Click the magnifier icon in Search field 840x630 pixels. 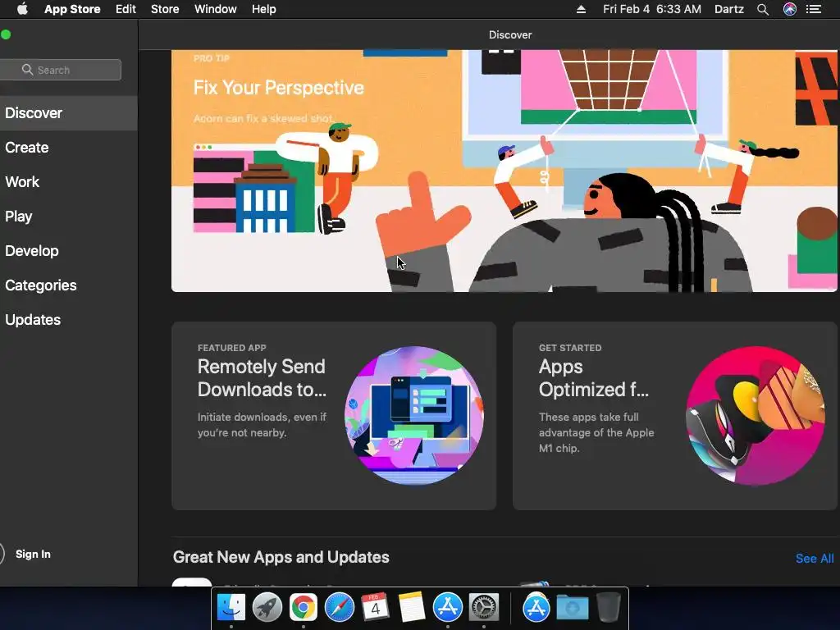pyautogui.click(x=27, y=70)
